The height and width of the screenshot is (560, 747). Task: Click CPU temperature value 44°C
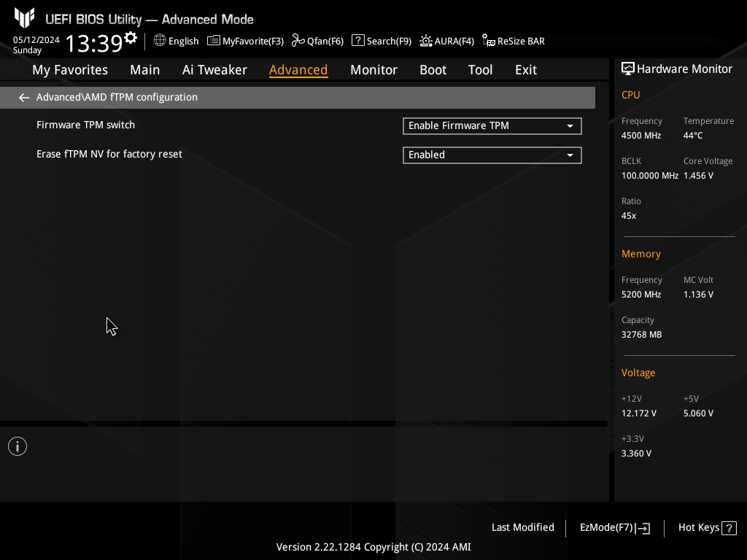point(693,136)
